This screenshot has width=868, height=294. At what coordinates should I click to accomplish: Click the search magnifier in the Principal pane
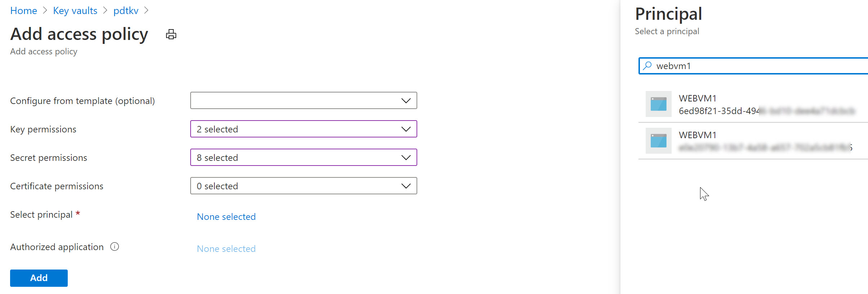647,66
